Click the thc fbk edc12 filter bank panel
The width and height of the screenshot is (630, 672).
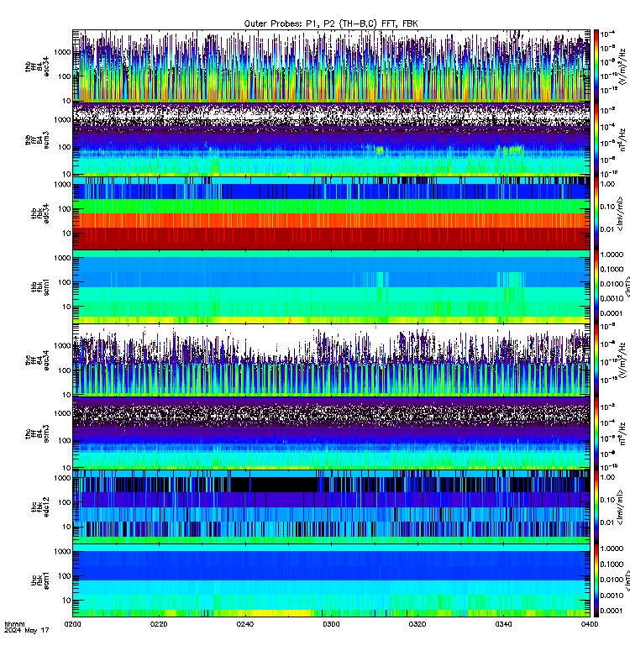331,507
